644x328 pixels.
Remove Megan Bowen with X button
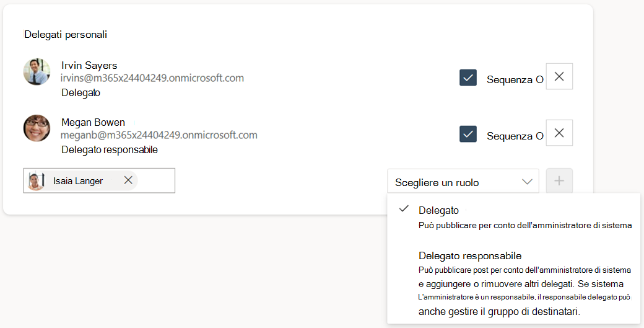tap(559, 133)
